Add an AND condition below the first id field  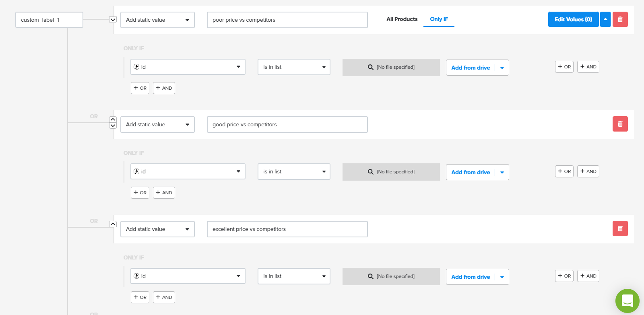pyautogui.click(x=164, y=88)
